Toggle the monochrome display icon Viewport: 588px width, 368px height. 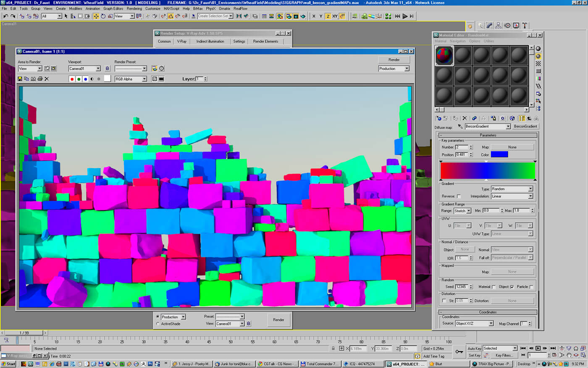pos(99,79)
